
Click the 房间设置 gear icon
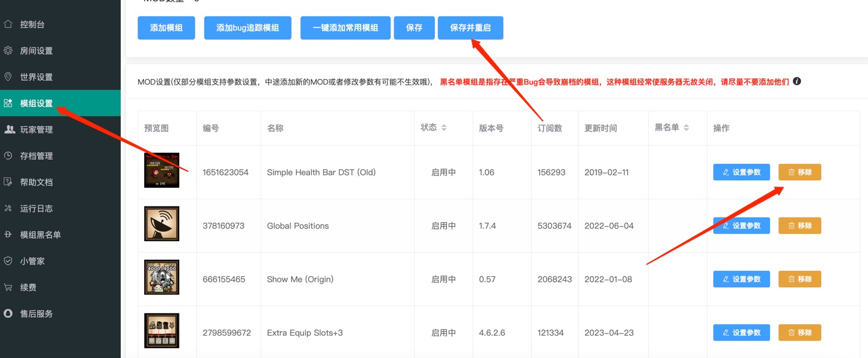tap(8, 51)
